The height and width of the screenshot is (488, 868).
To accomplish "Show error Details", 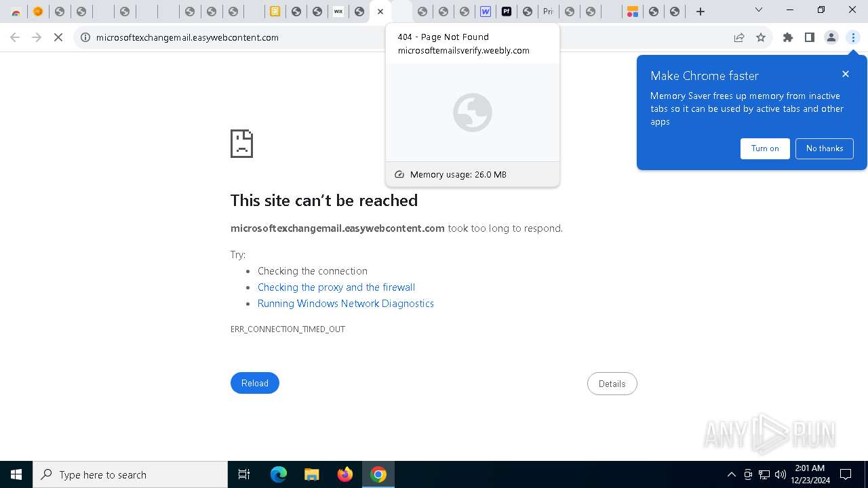I will [x=612, y=384].
